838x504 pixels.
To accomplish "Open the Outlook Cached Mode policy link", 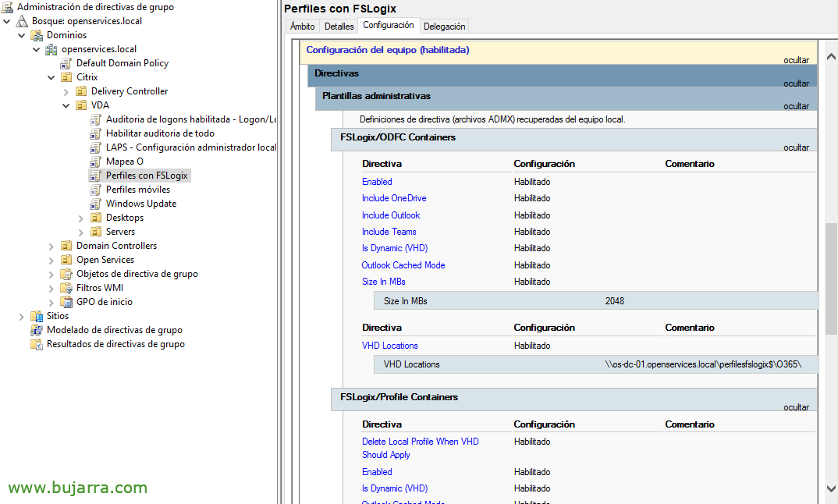I will [403, 265].
